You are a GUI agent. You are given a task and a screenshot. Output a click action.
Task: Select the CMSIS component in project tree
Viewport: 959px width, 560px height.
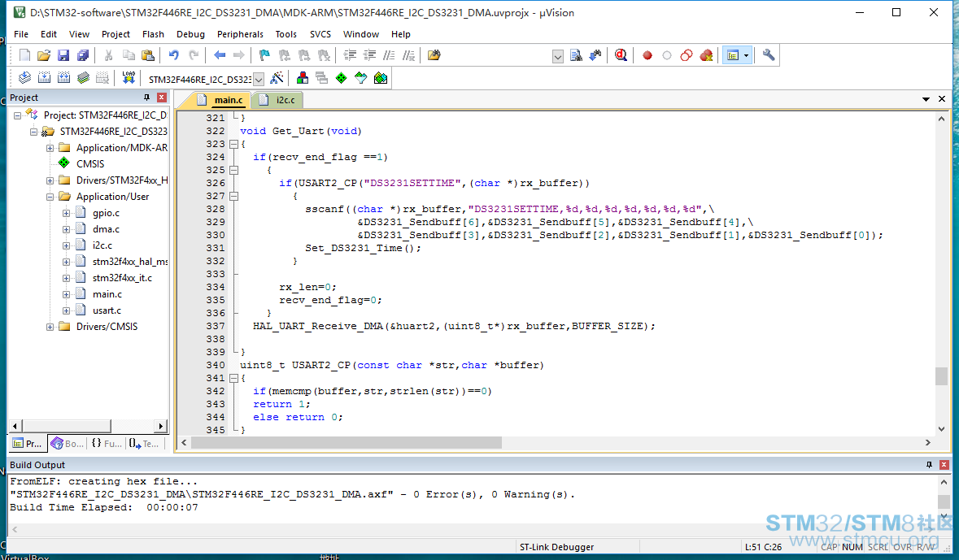click(90, 164)
